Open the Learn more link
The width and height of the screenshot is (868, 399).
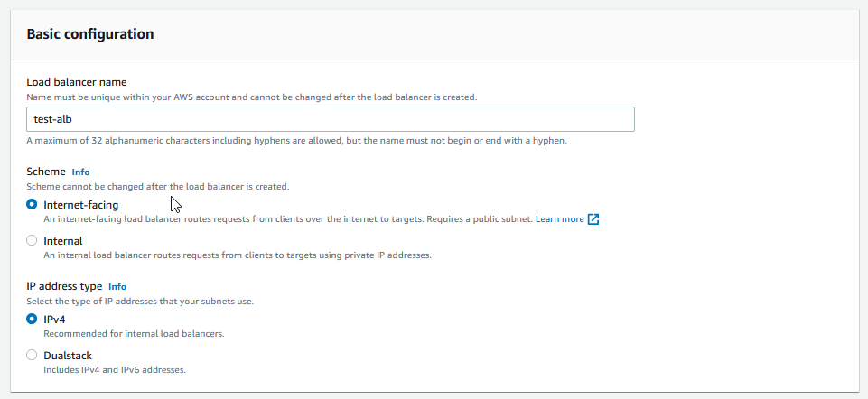click(559, 219)
